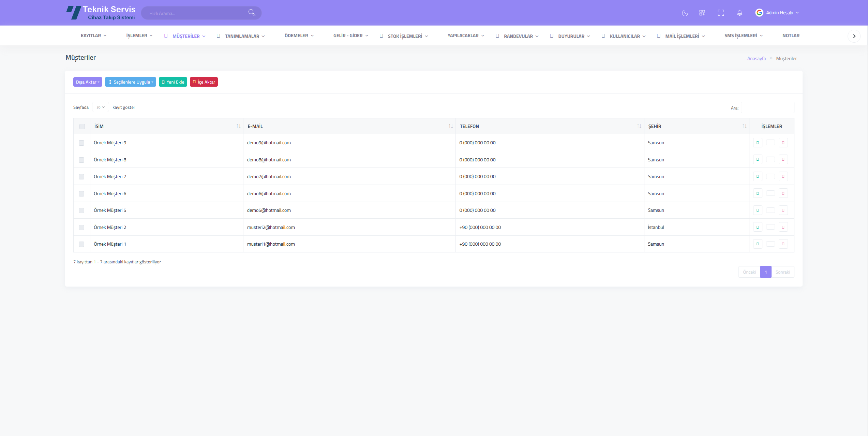Viewport: 868px width, 436px height.
Task: Open the apps grid icon in the header
Action: 702,13
